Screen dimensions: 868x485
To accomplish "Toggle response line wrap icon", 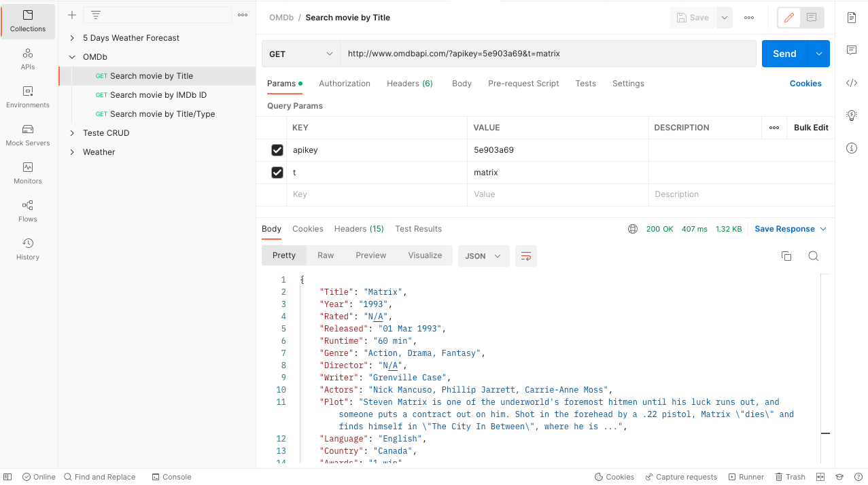I will pyautogui.click(x=526, y=256).
